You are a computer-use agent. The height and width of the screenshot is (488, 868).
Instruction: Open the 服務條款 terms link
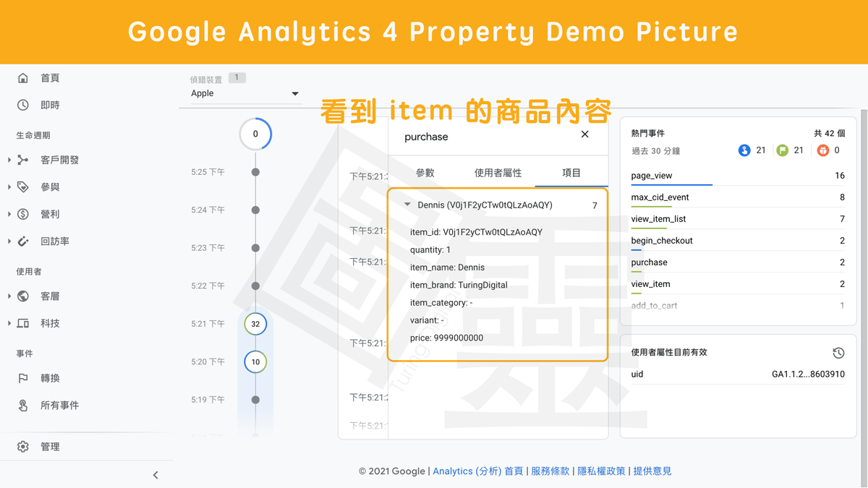550,471
